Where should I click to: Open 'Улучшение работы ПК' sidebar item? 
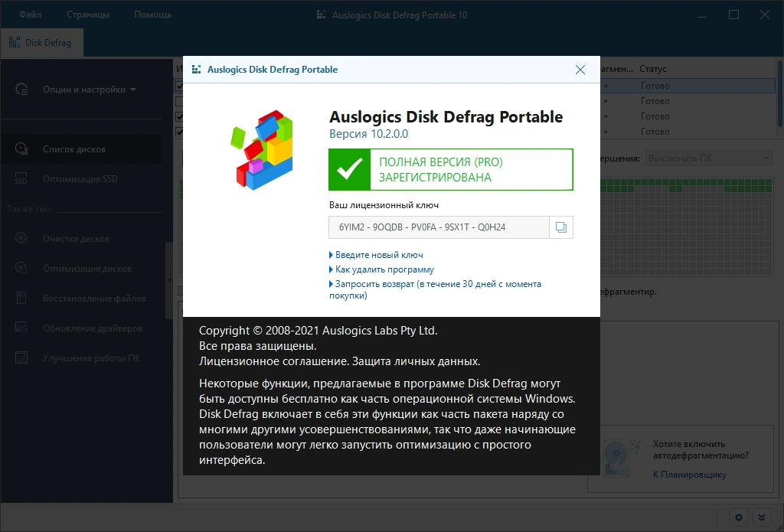(92, 358)
